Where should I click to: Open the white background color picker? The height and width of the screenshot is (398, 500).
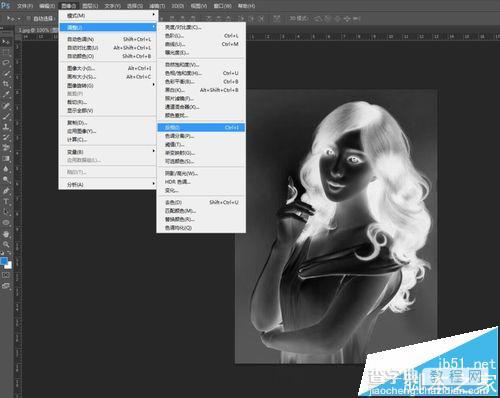tap(9, 266)
